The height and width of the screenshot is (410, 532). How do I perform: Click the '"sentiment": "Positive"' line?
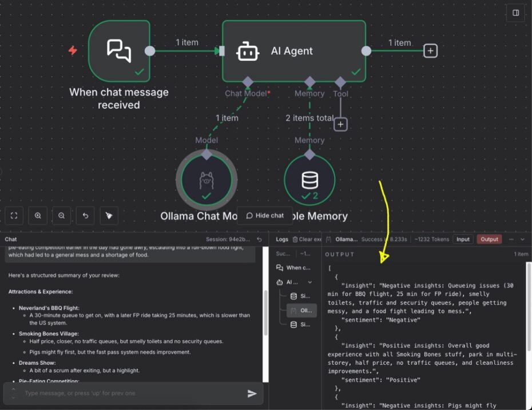[380, 380]
